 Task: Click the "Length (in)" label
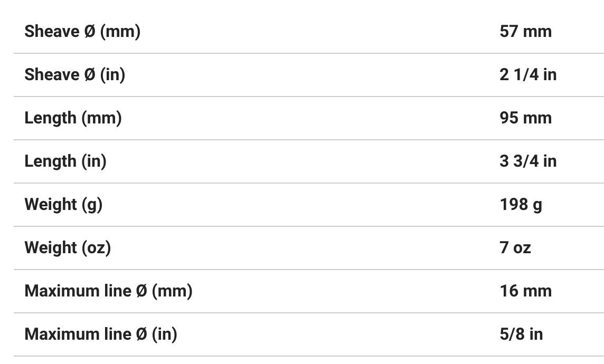[x=65, y=161]
